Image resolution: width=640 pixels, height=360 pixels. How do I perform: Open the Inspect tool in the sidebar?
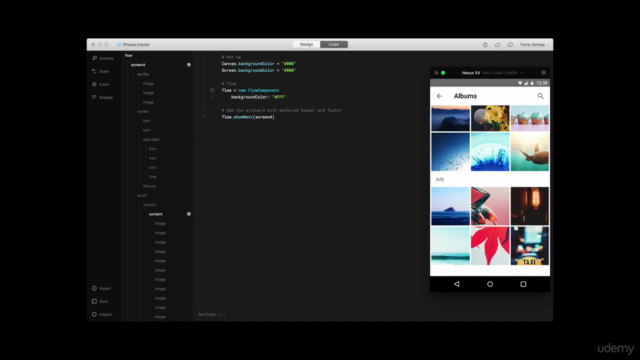point(102,315)
